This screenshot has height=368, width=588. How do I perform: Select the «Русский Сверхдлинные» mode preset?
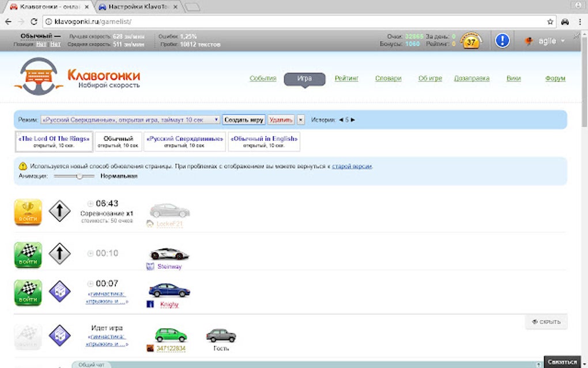pyautogui.click(x=184, y=141)
